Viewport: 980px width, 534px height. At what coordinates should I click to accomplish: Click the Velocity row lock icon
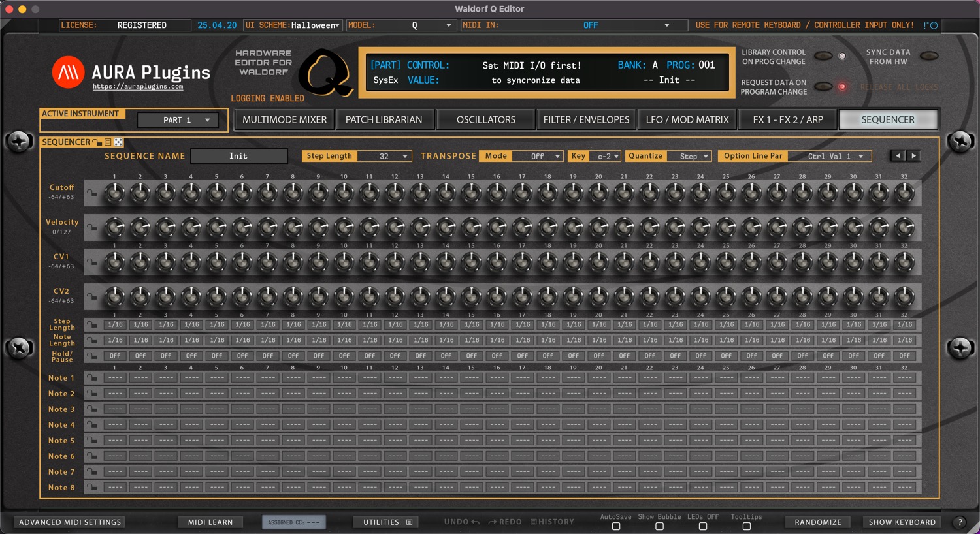click(93, 228)
